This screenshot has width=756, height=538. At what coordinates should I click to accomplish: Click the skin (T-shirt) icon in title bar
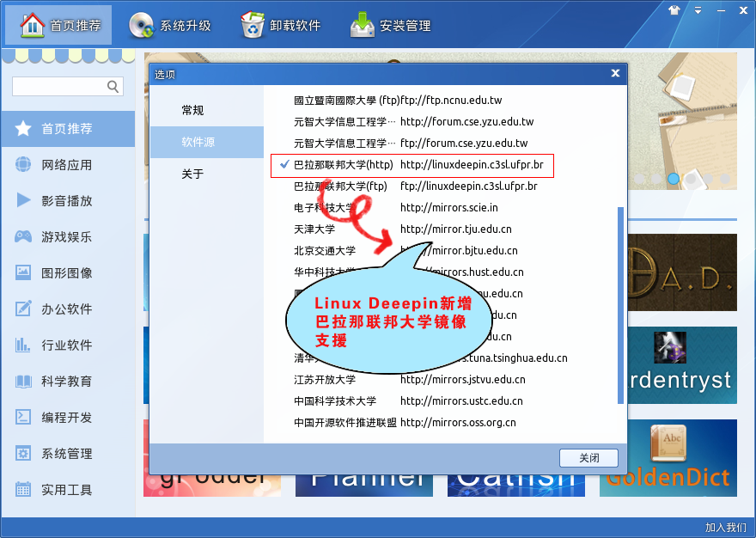[x=674, y=10]
